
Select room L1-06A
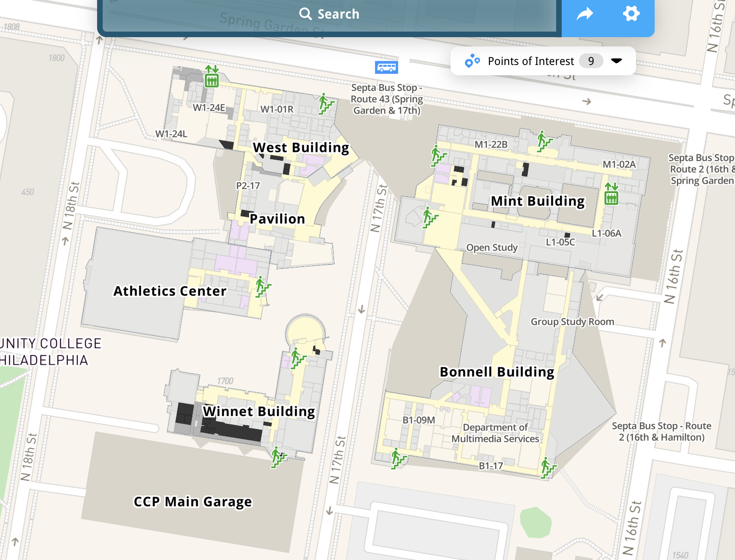(x=606, y=234)
